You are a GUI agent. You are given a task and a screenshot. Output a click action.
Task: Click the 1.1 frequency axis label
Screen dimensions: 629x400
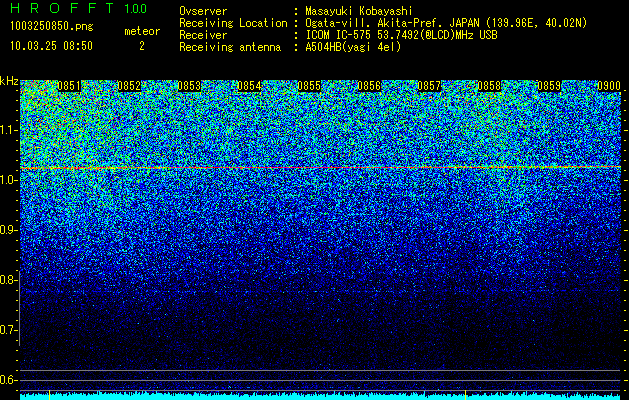pos(9,130)
